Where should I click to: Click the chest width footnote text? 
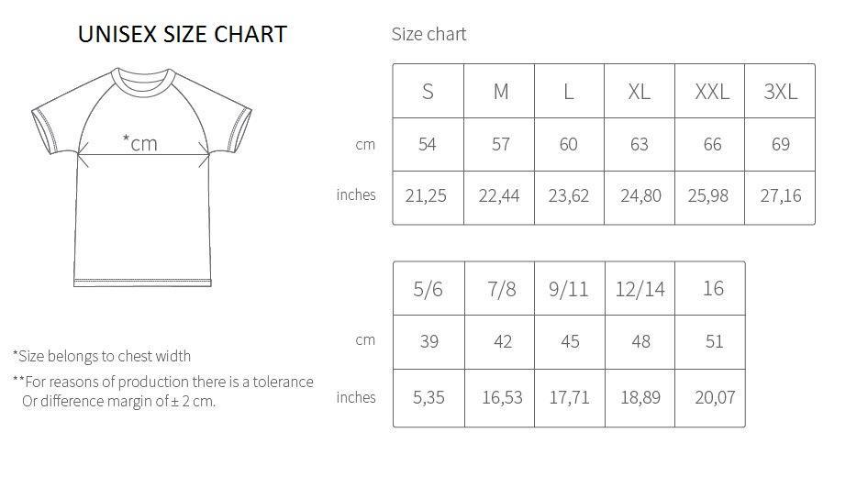point(102,356)
